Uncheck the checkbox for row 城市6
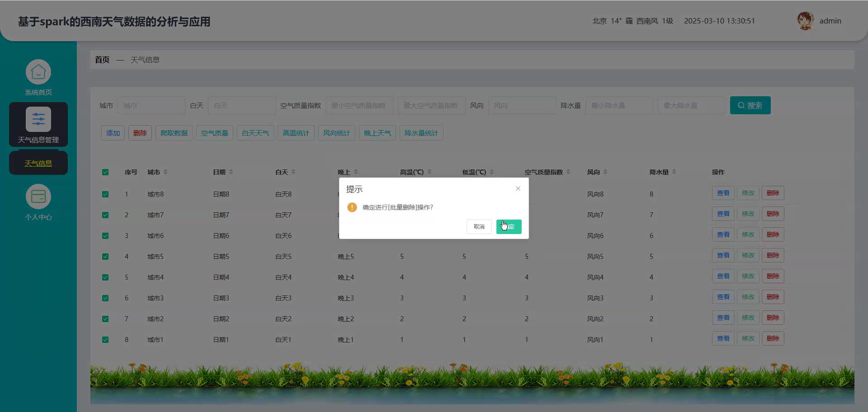Screen dimensions: 868x412 (105, 236)
